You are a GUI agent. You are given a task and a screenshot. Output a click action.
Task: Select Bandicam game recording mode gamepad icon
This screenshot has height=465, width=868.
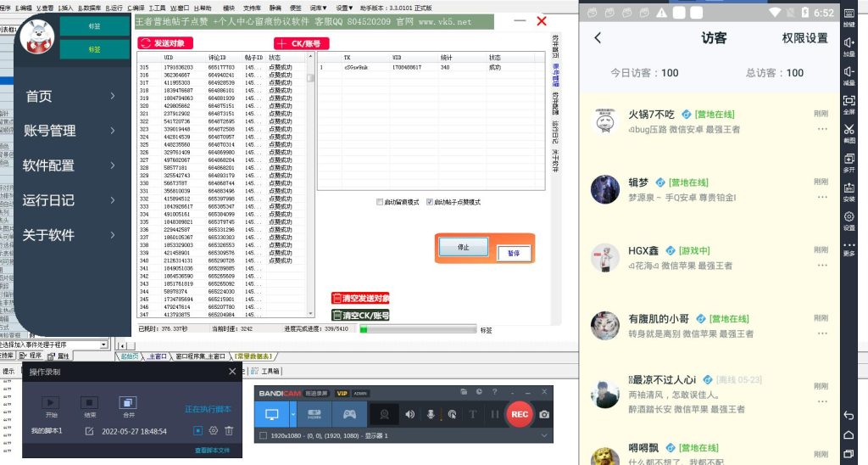[x=349, y=414]
